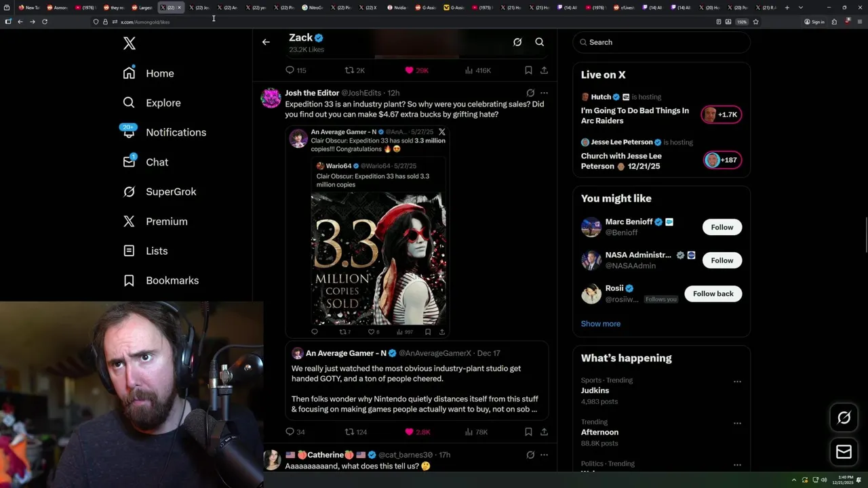Open Chat in the sidebar
This screenshot has width=868, height=488.
[145, 162]
